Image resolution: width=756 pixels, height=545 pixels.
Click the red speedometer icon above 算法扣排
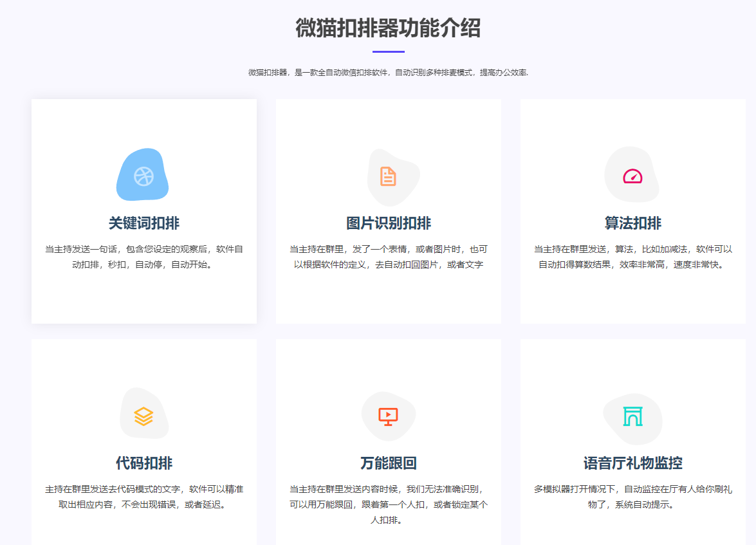(632, 176)
